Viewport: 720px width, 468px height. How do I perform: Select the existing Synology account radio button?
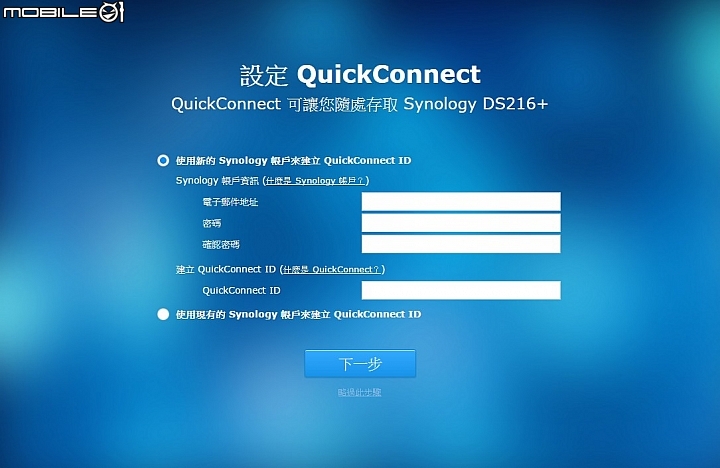(163, 314)
